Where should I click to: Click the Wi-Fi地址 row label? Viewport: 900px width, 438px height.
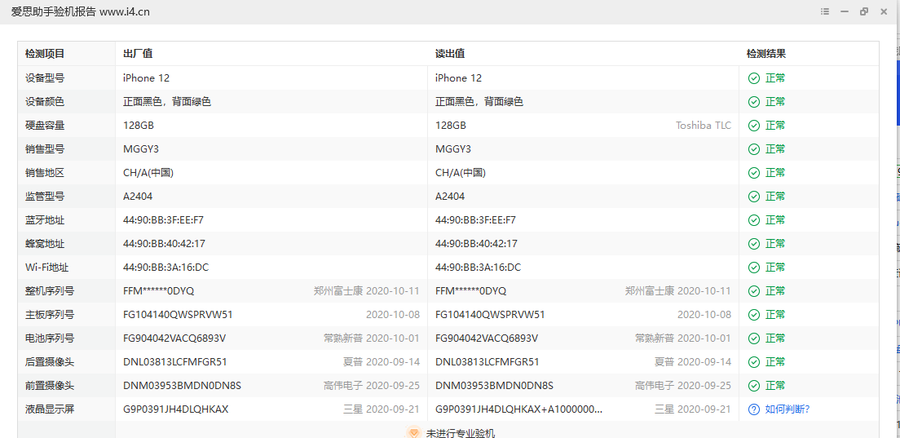point(47,268)
